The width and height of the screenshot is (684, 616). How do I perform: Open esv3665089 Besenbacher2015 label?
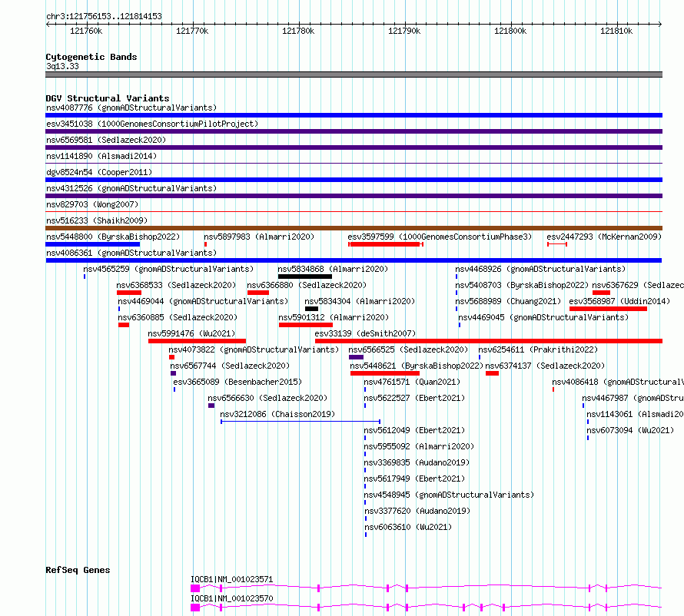(237, 382)
